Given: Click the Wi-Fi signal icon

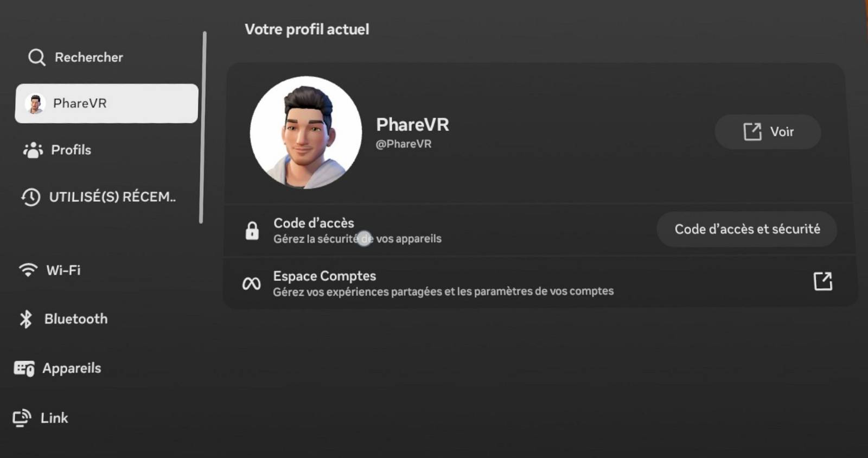Looking at the screenshot, I should point(28,270).
